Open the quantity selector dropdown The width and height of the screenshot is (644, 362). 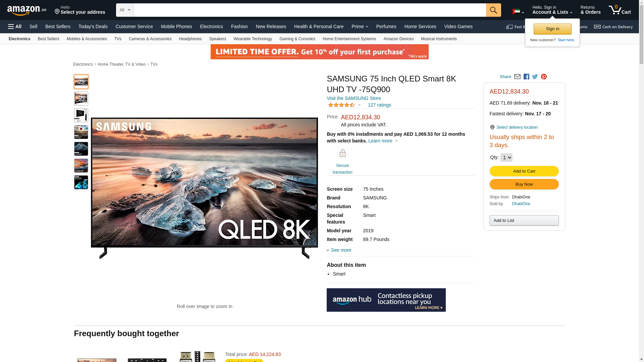tap(506, 158)
